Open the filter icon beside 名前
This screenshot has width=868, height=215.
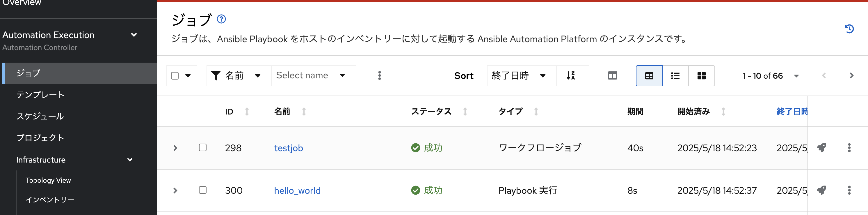tap(215, 75)
